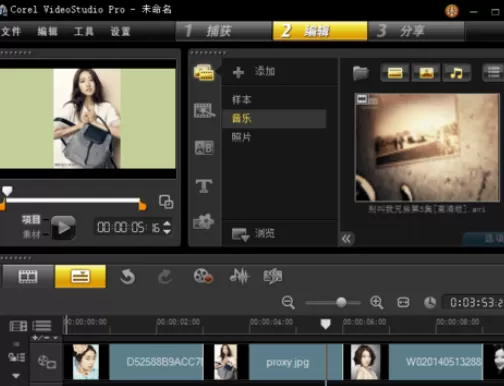The image size is (504, 386).
Task: Zoom in the timeline
Action: (377, 303)
